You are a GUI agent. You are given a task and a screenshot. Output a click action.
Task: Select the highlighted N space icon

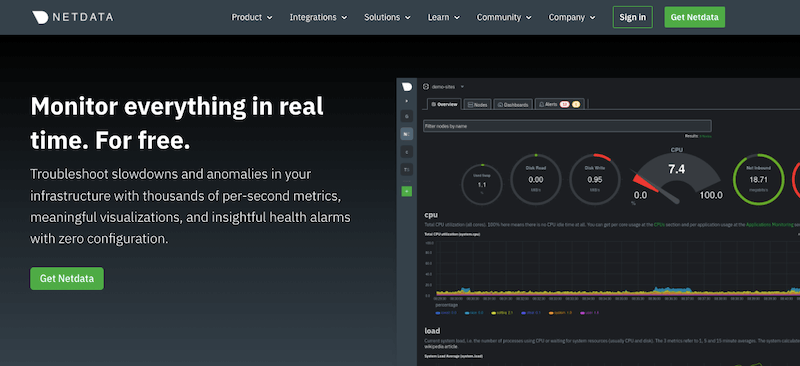click(407, 134)
